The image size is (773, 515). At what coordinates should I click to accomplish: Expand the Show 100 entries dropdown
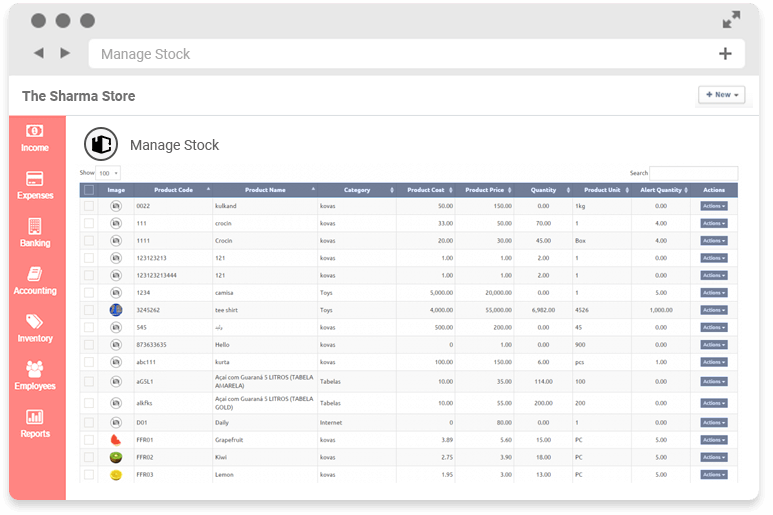tap(108, 173)
